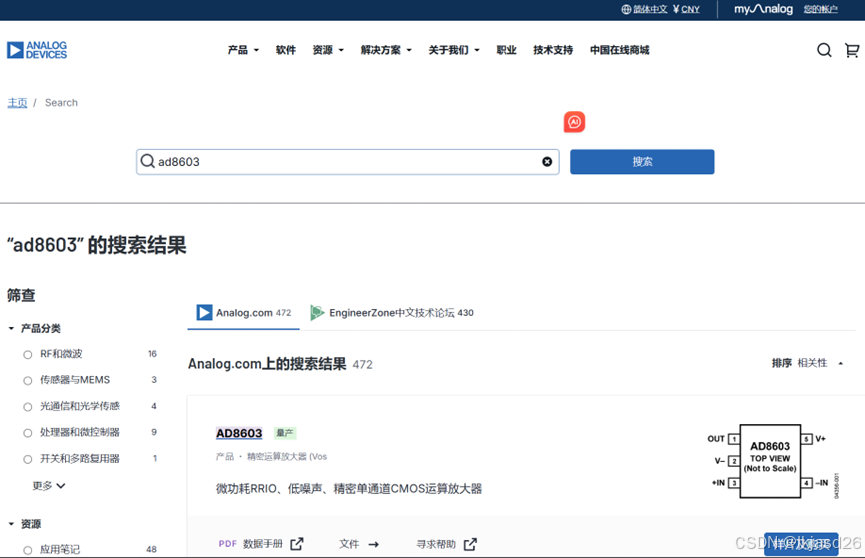Open the 产品 navigation dropdown

[x=243, y=50]
